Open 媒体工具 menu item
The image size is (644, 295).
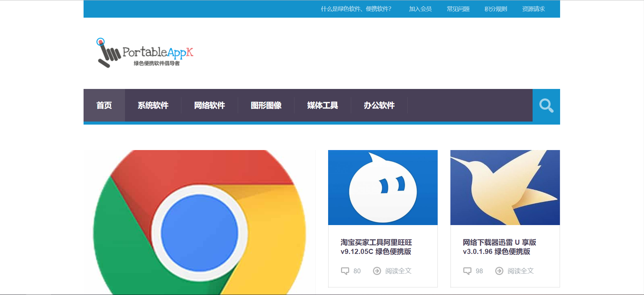(x=323, y=106)
